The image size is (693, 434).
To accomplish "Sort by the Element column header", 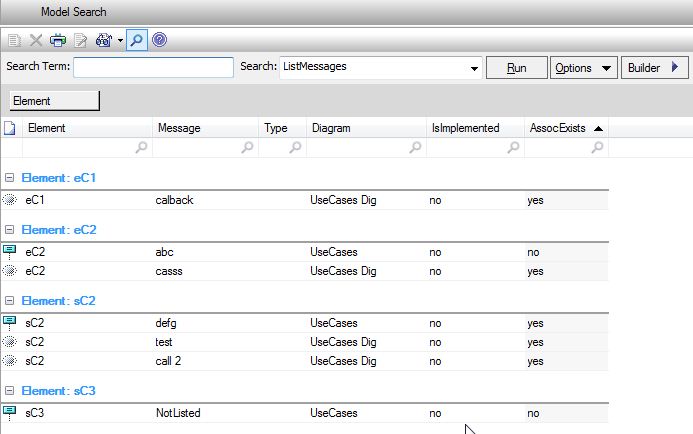I will tap(87, 128).
